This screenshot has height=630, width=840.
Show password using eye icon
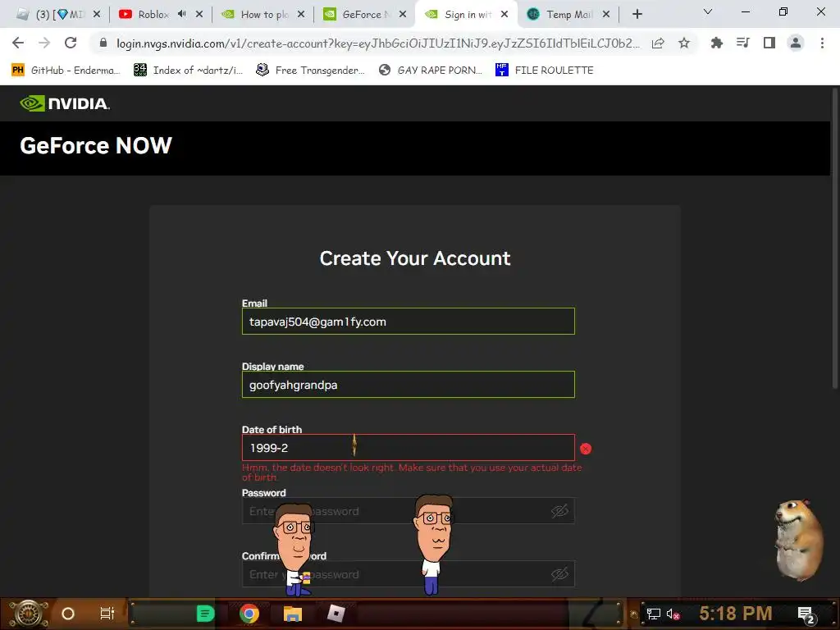(559, 511)
